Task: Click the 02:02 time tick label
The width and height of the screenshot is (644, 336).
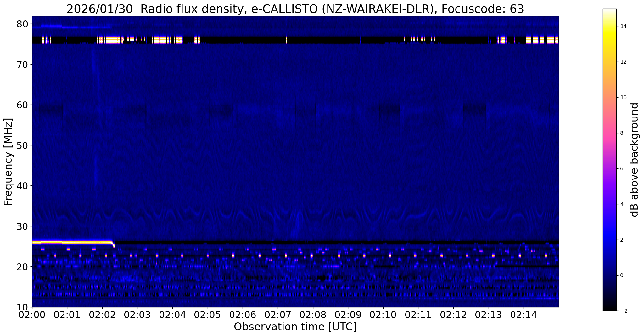Action: [x=102, y=315]
